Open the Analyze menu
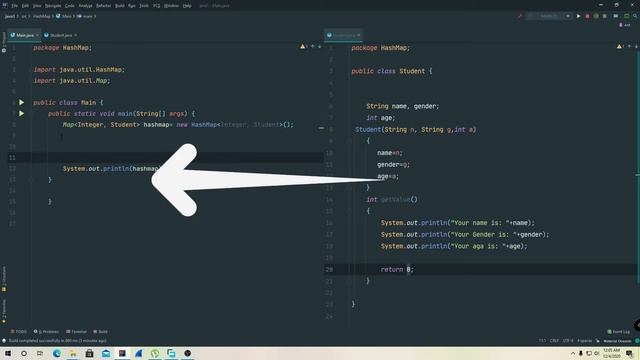Viewport: 640px width, 360px height. click(85, 6)
